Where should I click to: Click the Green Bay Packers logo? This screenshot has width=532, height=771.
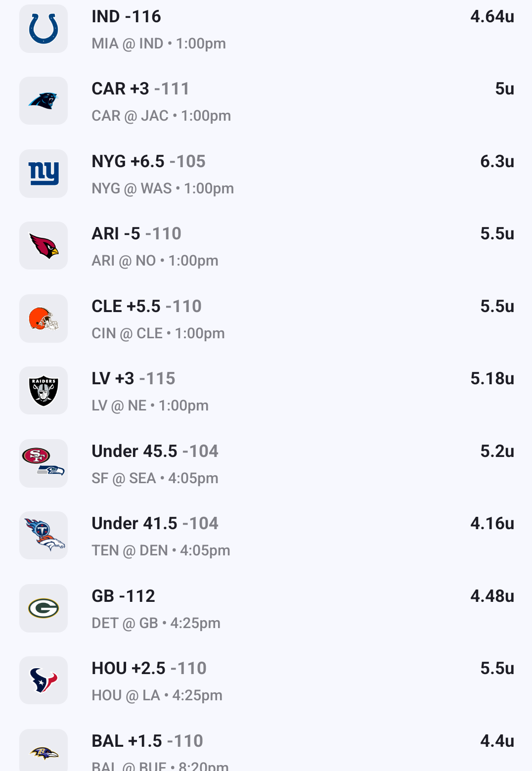pyautogui.click(x=44, y=608)
